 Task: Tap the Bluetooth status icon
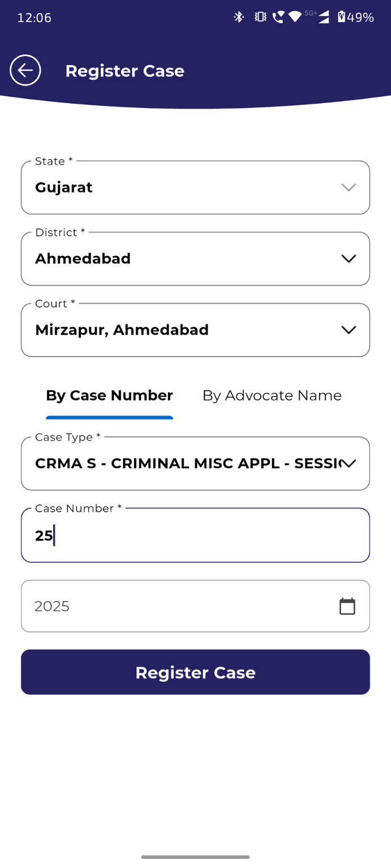[x=239, y=17]
